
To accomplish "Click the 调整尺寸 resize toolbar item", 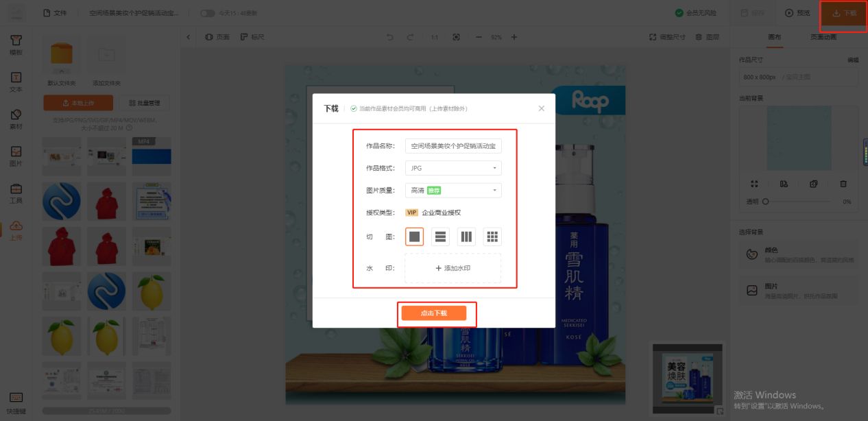I will click(667, 37).
